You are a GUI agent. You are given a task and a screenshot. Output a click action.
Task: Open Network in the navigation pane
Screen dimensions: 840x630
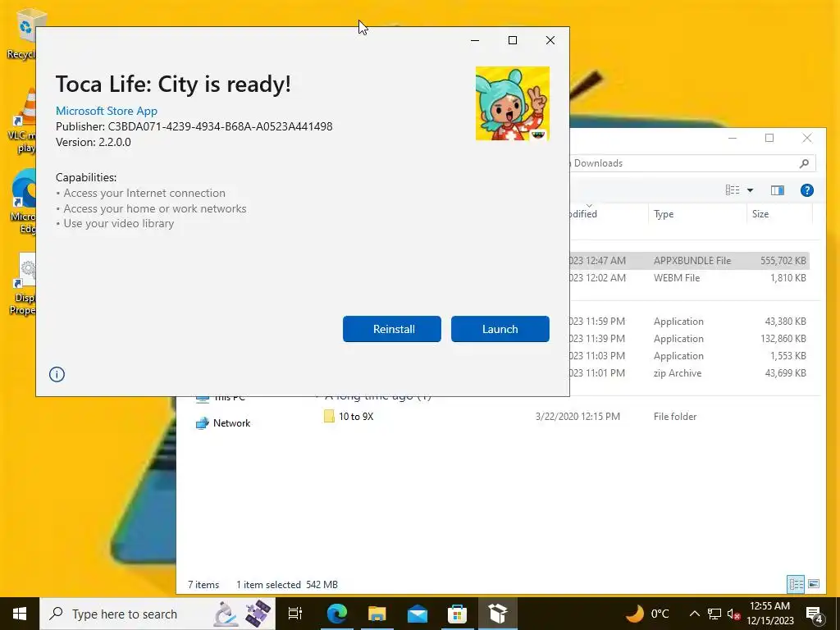(x=231, y=422)
